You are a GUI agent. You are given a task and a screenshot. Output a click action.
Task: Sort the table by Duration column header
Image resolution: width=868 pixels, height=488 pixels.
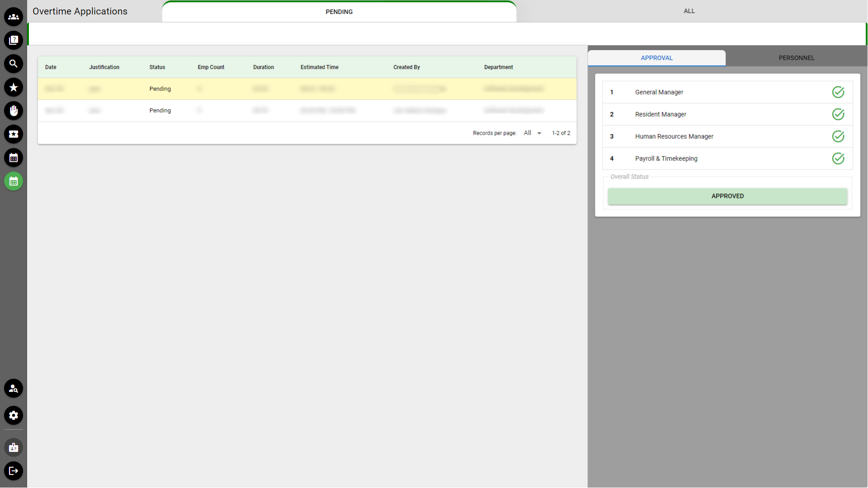point(263,67)
